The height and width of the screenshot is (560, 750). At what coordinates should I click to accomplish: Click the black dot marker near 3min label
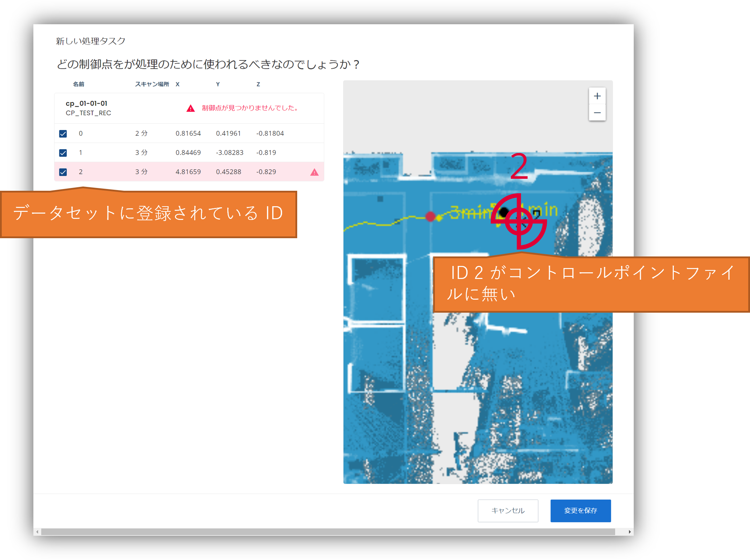click(x=504, y=212)
